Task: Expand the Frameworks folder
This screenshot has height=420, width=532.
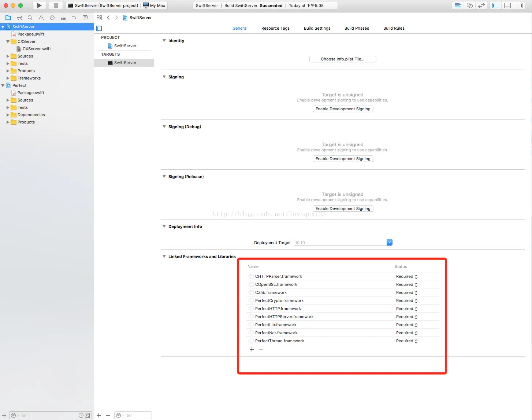Action: 8,78
